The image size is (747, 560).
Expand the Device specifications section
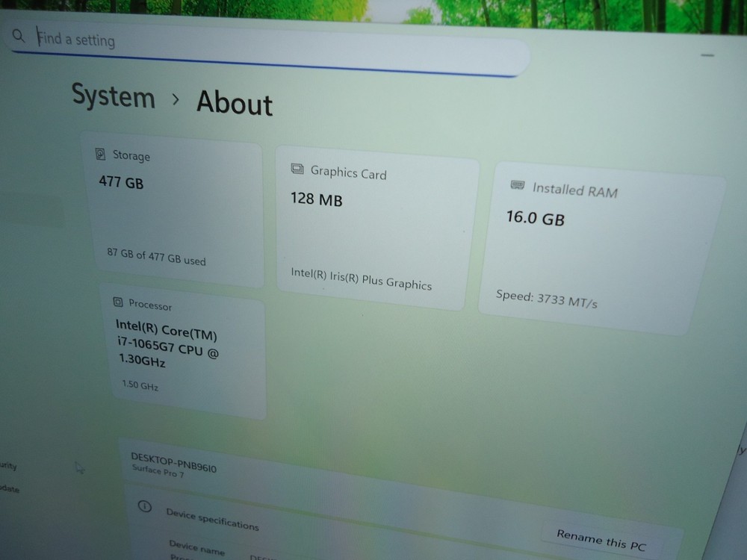pos(212,519)
